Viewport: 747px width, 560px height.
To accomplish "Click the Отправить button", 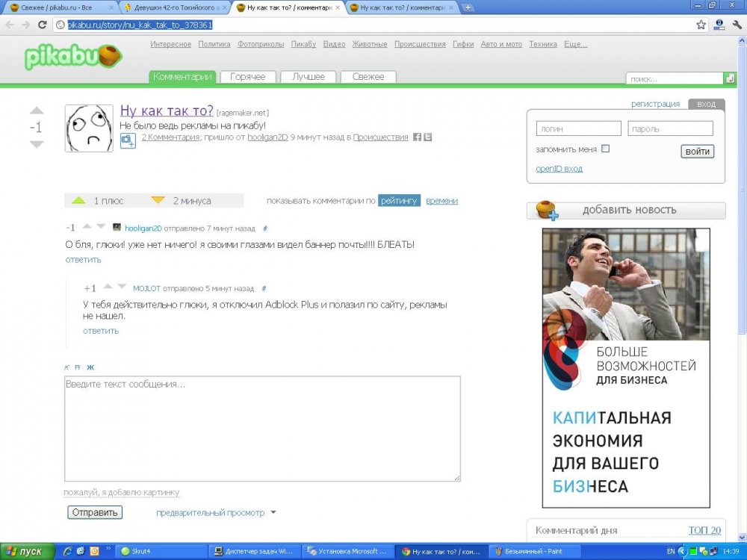I will coord(95,512).
